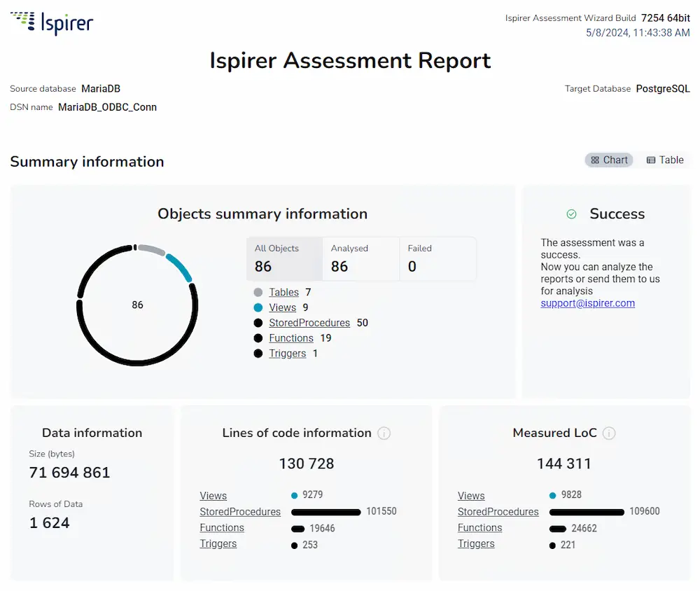Open Views link under Measured LoC
This screenshot has height=591, width=700.
click(x=471, y=495)
